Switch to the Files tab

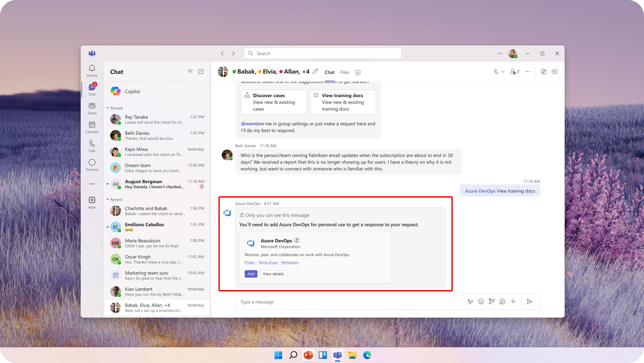tap(344, 72)
